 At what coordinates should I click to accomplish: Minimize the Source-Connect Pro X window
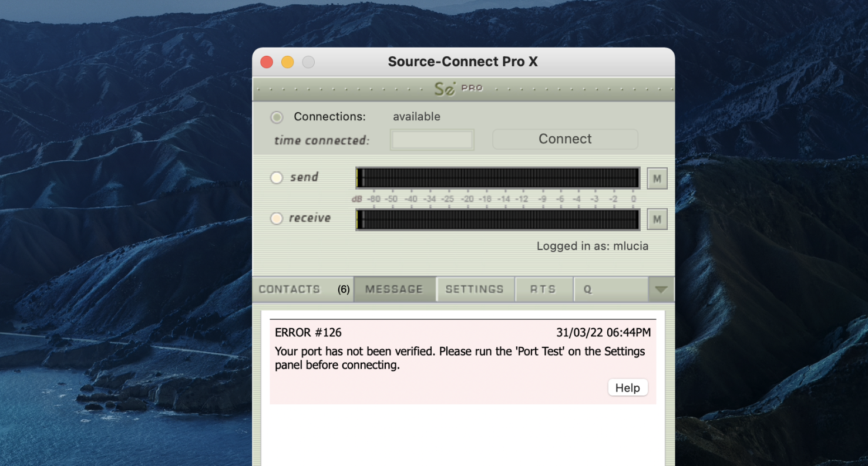(x=288, y=62)
